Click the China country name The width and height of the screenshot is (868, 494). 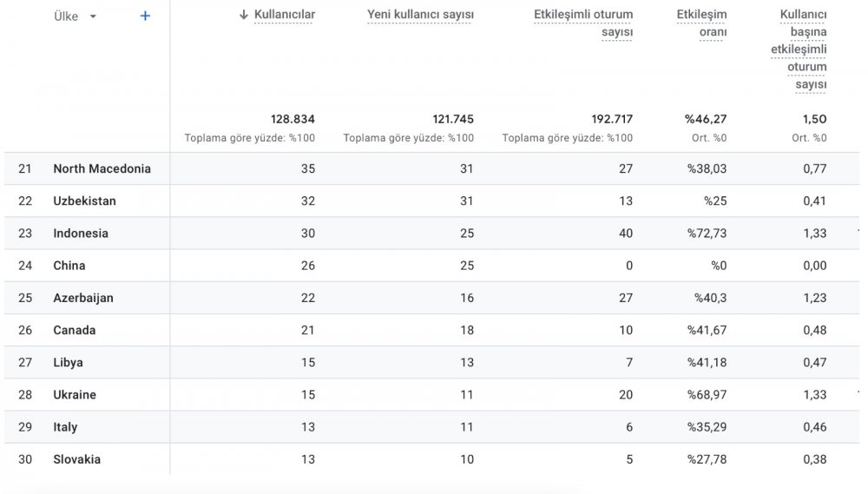(x=69, y=266)
